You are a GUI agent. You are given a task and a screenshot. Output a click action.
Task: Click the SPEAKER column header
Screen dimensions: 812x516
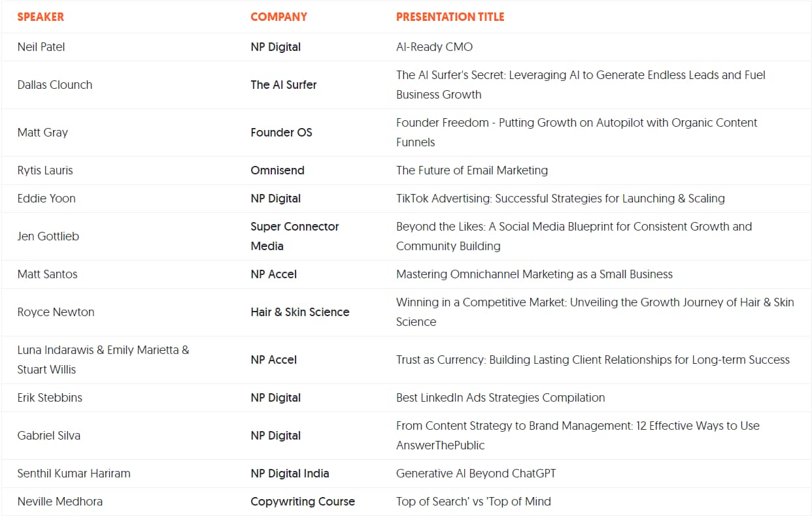click(41, 17)
